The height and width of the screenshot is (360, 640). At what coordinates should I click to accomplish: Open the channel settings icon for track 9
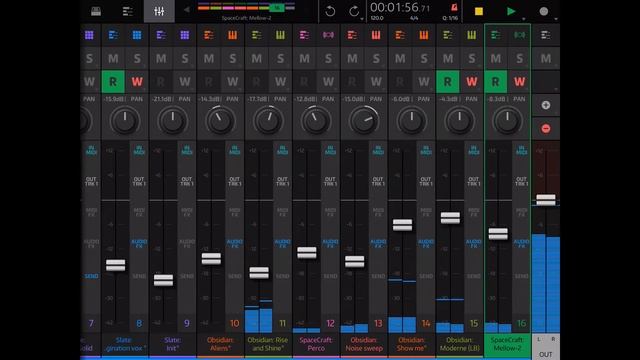tap(161, 35)
